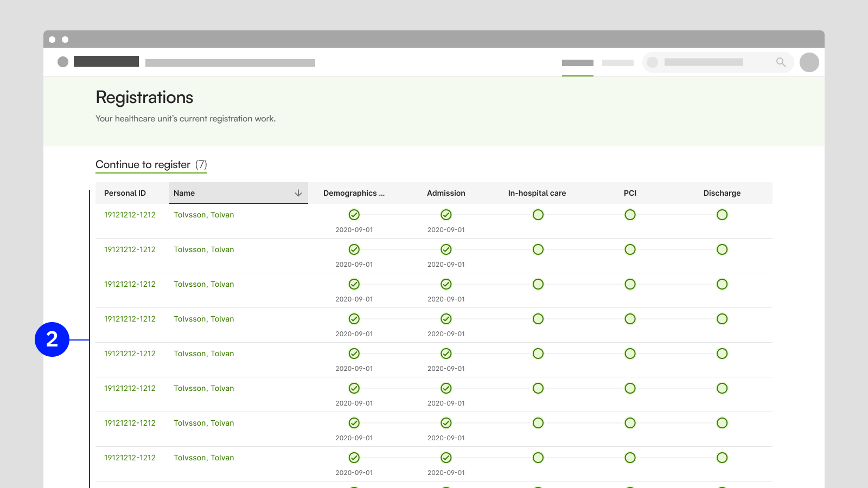
Task: Click Admission date 2020-09-01 in fifth row
Action: [446, 369]
